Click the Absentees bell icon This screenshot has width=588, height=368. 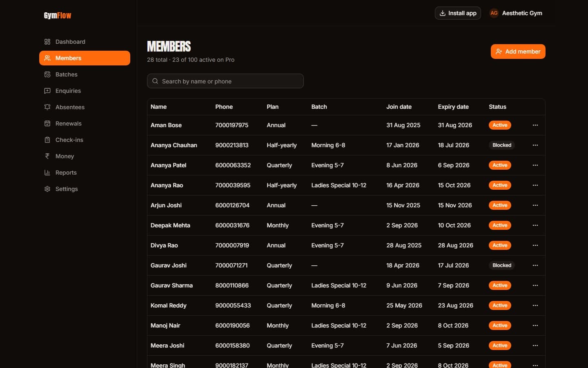coord(47,107)
